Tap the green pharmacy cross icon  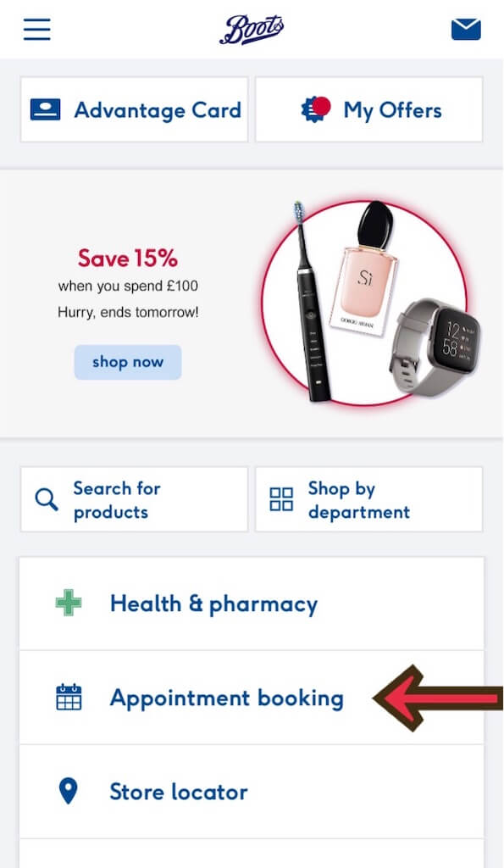point(69,604)
